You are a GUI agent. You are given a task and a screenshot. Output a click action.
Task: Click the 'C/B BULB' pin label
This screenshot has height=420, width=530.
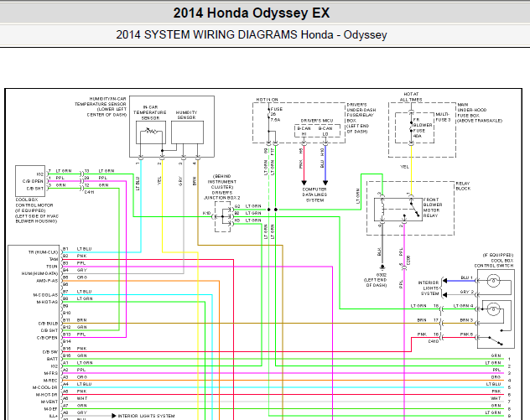[49, 324]
